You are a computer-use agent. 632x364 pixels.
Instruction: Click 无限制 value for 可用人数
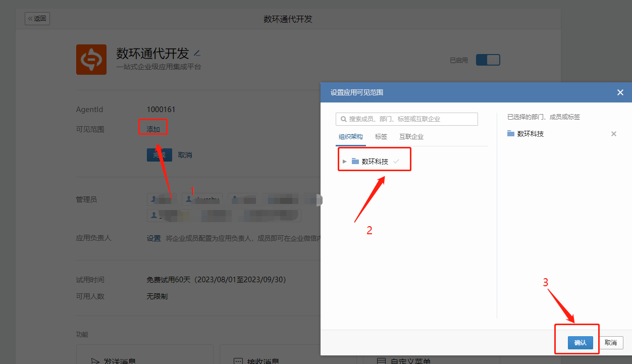coord(157,296)
